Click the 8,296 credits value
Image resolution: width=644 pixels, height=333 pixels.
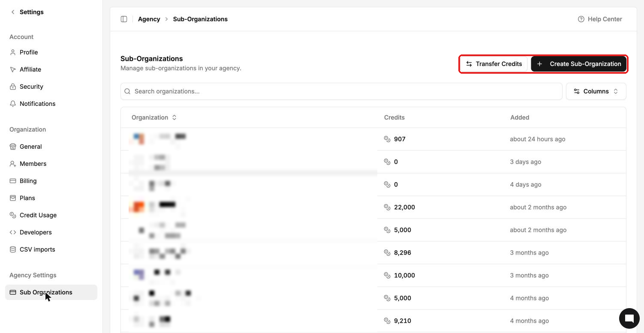coord(403,252)
